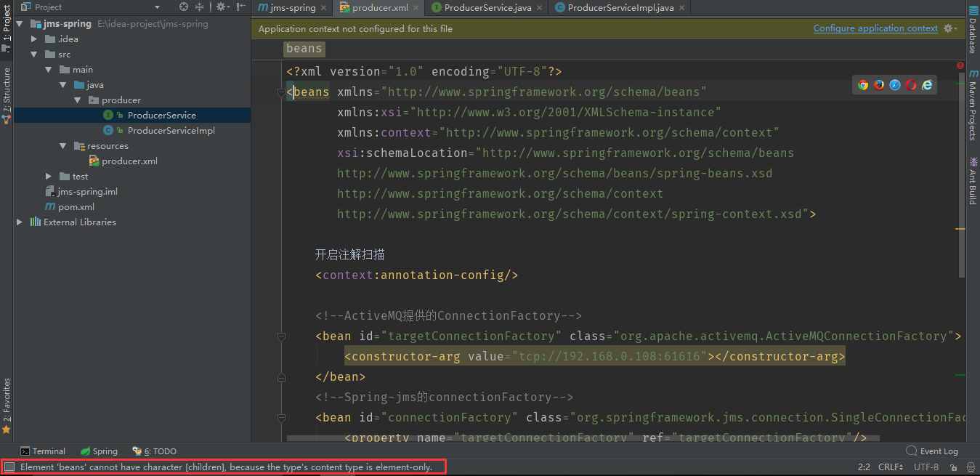Click the beans breadcrumb
The width and height of the screenshot is (980, 476).
pos(304,49)
